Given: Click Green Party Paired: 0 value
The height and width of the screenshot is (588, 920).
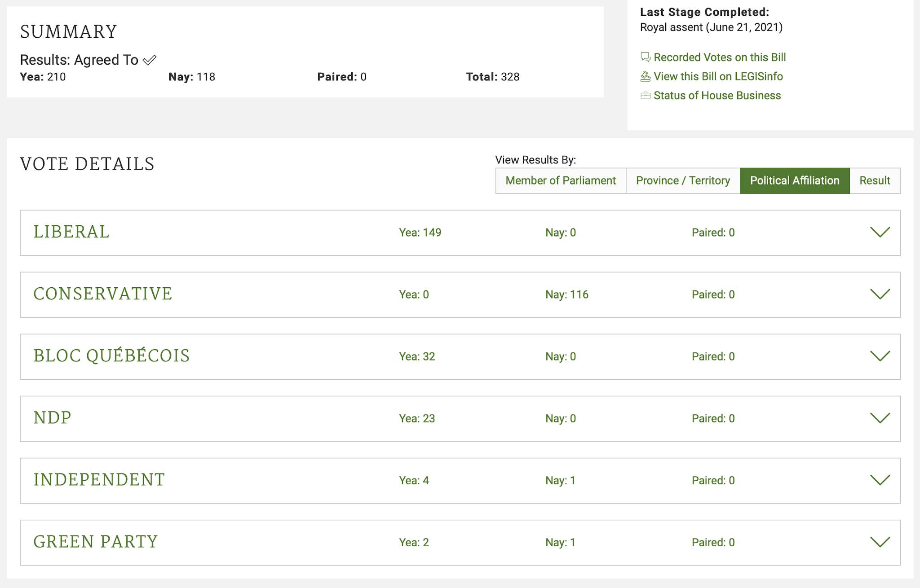Looking at the screenshot, I should point(713,542).
